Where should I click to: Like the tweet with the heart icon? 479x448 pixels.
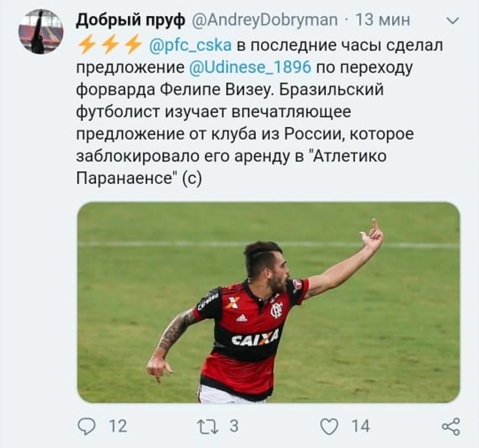[329, 427]
